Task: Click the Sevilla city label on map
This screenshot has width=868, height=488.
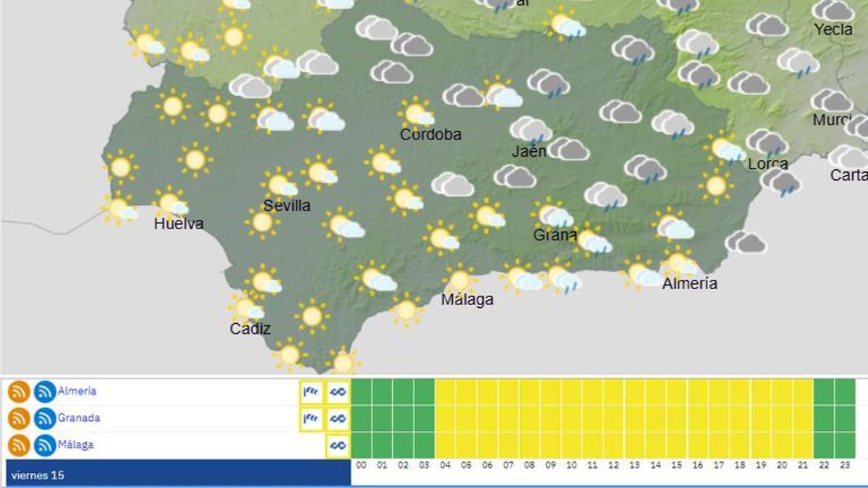Action: click(x=286, y=205)
